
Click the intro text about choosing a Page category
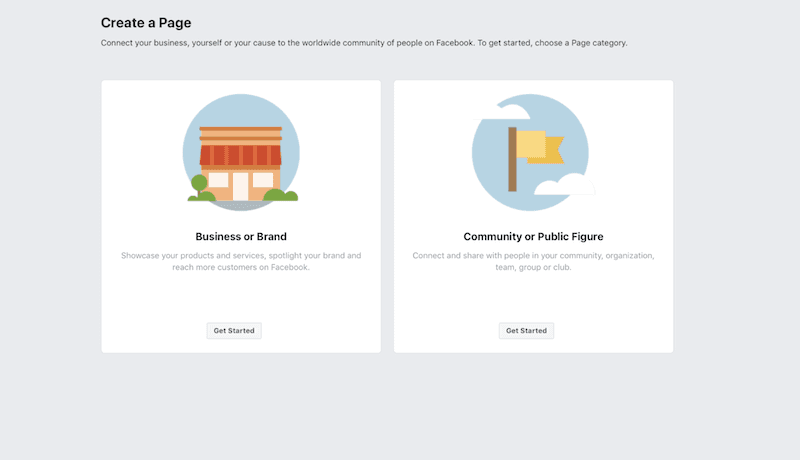click(364, 43)
